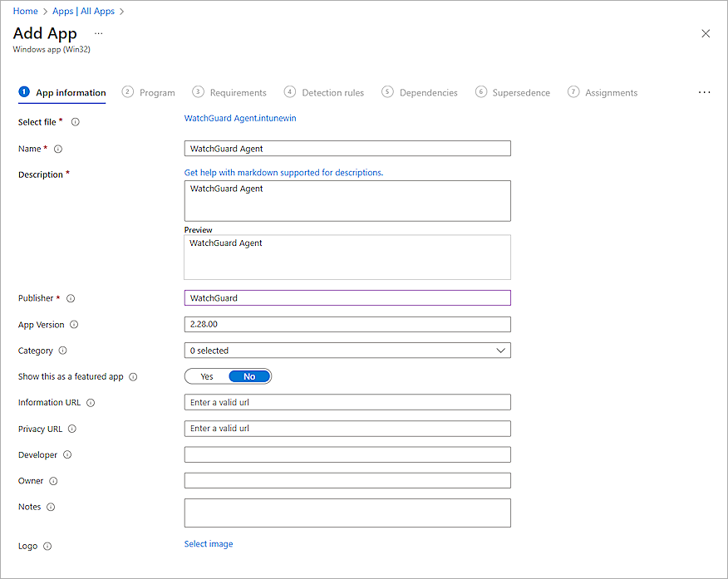Click the info icon beside Information URL
Image resolution: width=728 pixels, height=579 pixels.
click(x=91, y=403)
